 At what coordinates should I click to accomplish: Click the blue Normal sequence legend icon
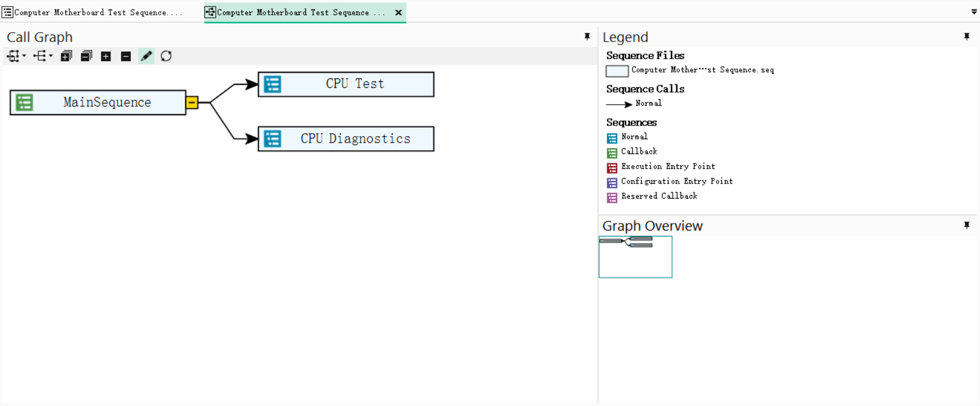point(612,139)
